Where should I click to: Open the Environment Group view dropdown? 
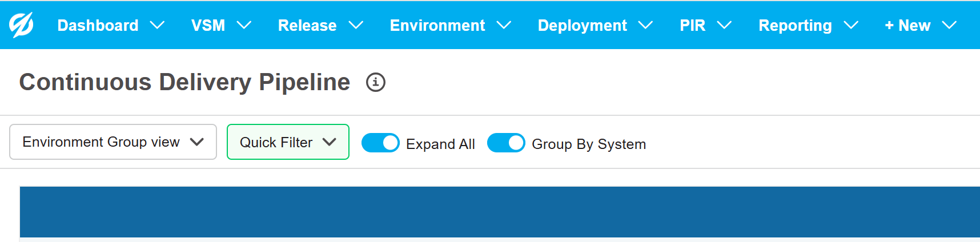tap(113, 142)
